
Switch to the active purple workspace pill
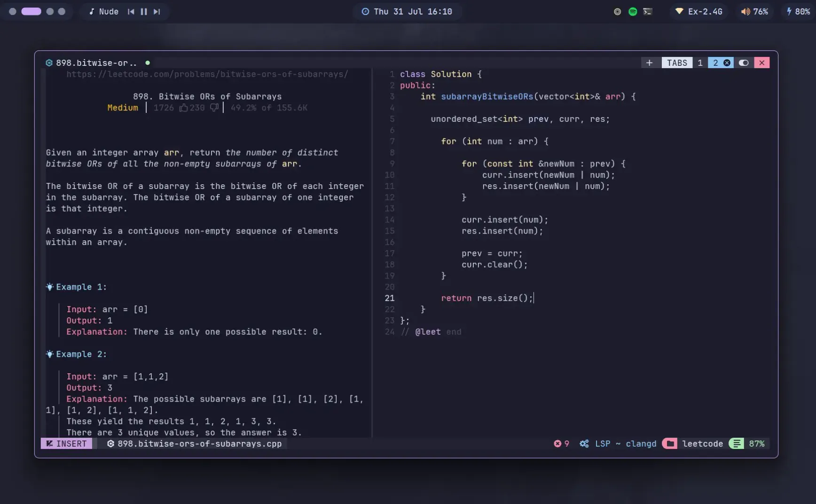[x=31, y=11]
